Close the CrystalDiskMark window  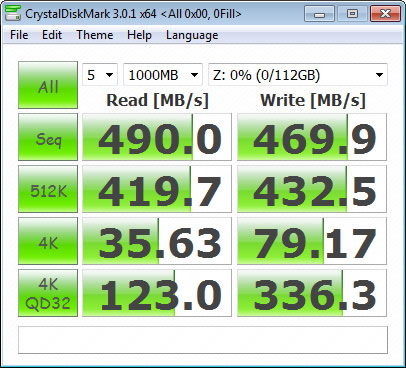tap(385, 14)
